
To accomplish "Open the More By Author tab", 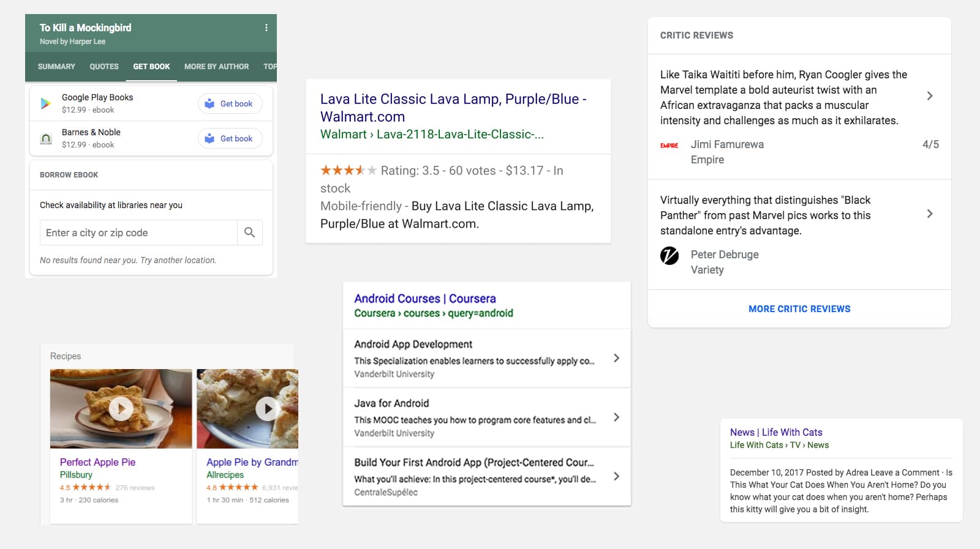I will (x=216, y=67).
